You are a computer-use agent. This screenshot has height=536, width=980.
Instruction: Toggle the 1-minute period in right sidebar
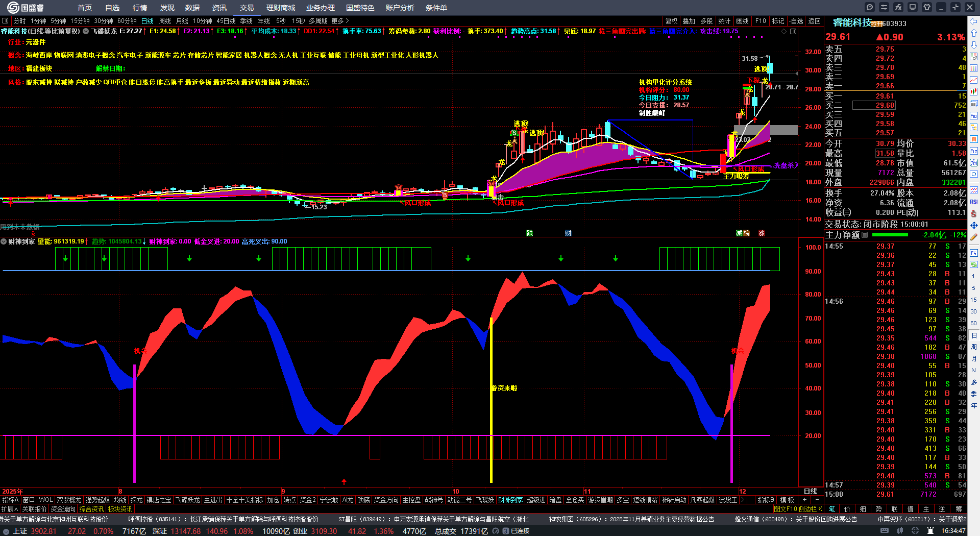(x=974, y=276)
